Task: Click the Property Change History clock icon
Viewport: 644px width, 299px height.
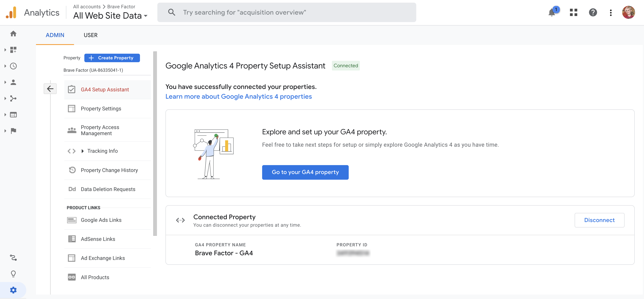Action: coord(72,170)
